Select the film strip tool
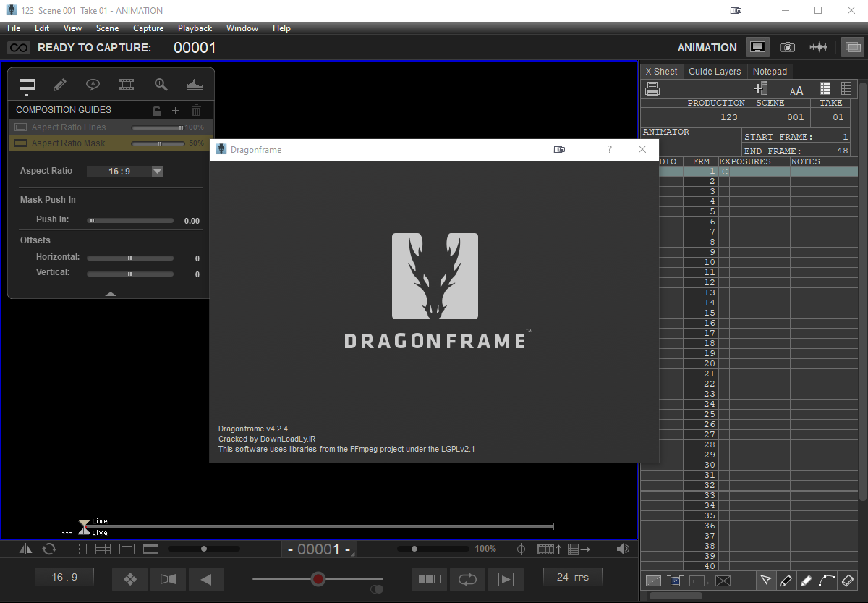868x603 pixels. coord(127,84)
